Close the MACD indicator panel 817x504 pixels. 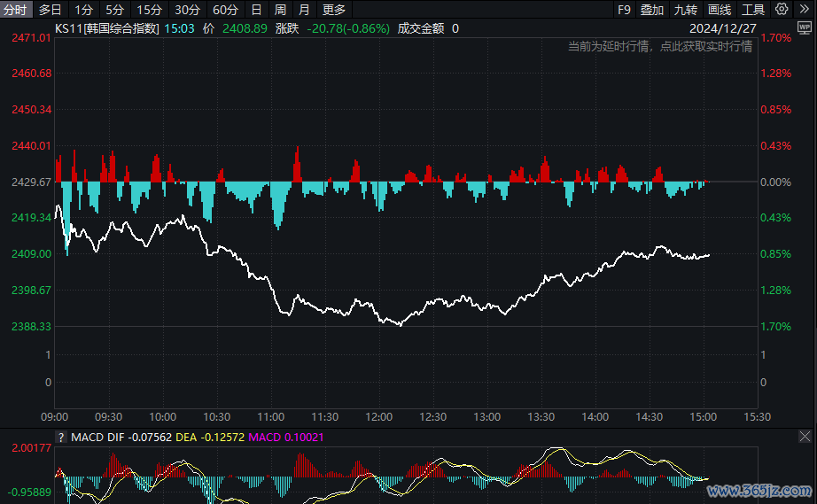[805, 437]
